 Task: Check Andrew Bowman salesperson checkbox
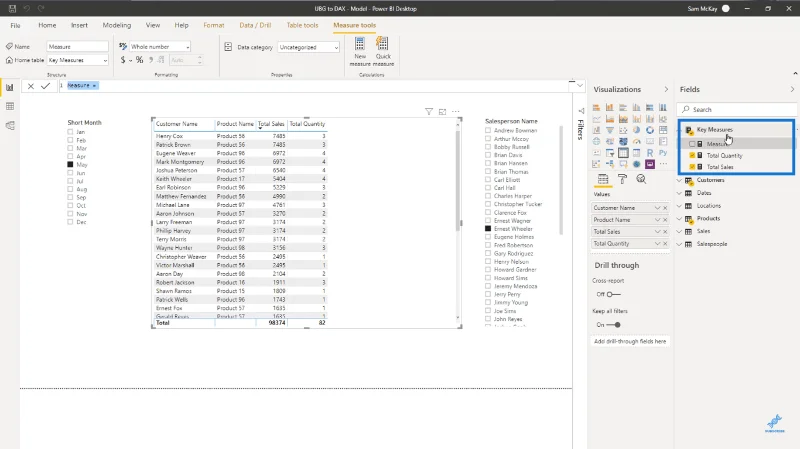tap(488, 130)
